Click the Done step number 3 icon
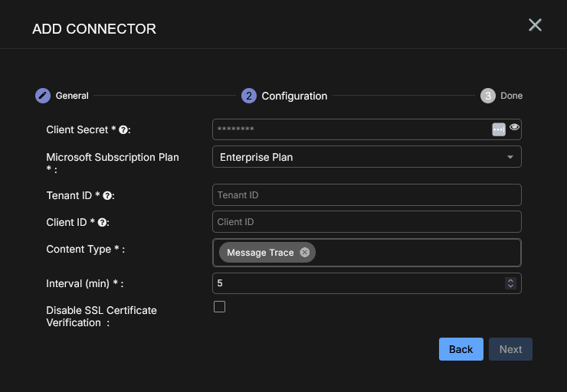567x392 pixels. (x=488, y=96)
